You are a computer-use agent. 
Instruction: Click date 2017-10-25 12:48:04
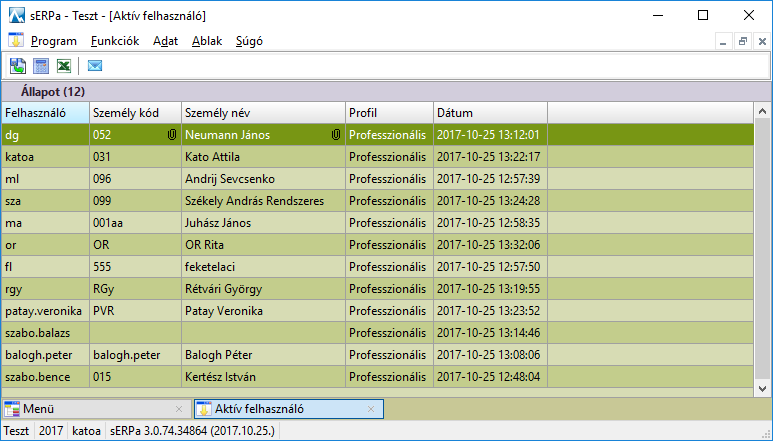click(x=489, y=377)
